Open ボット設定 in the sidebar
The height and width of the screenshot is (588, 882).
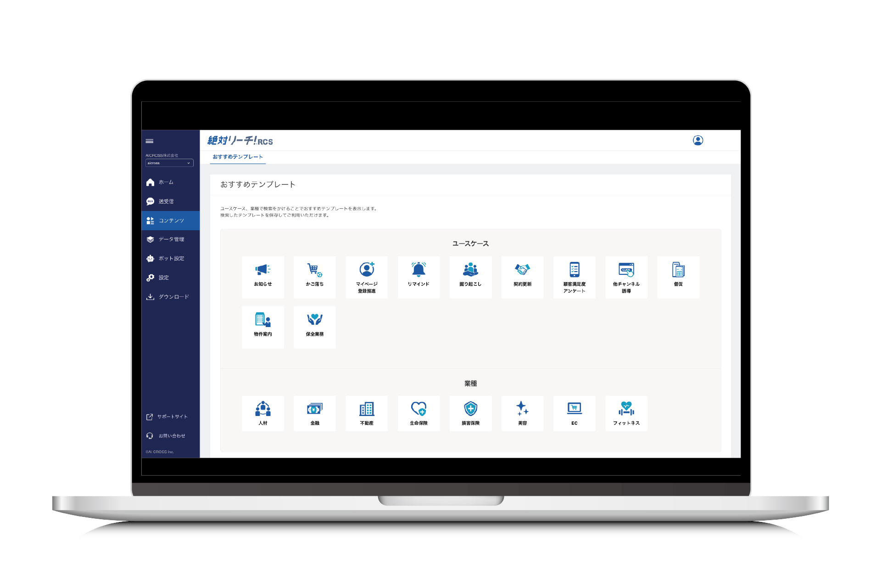[171, 259]
